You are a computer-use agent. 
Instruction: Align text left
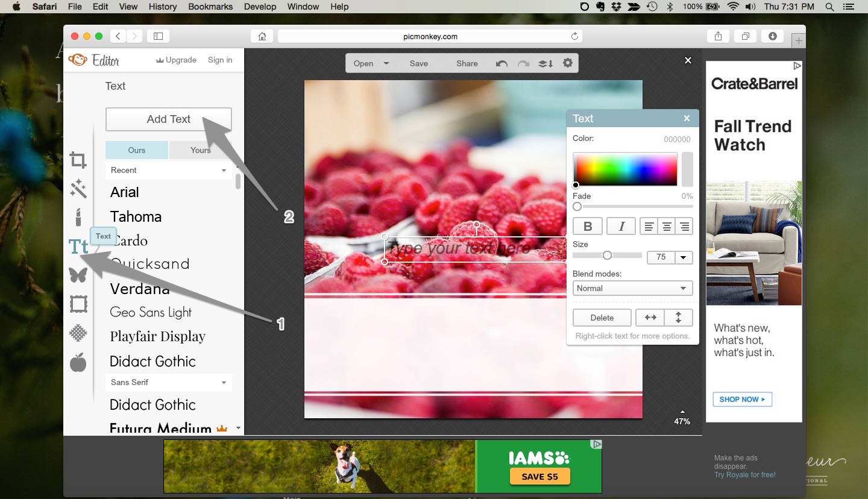[649, 227]
